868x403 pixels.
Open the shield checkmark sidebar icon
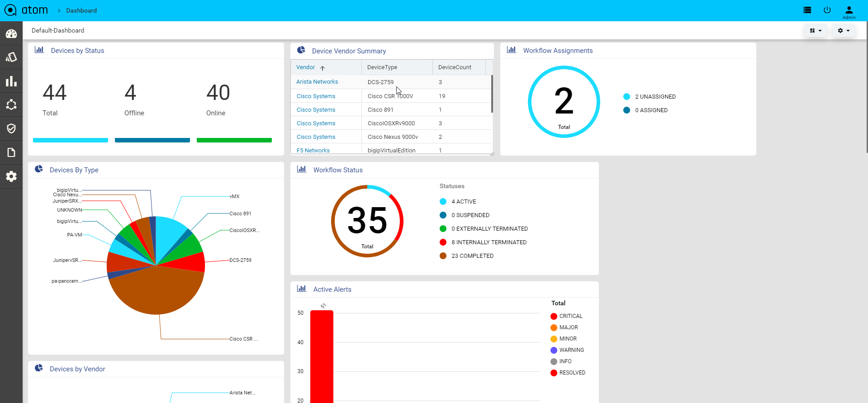[11, 128]
